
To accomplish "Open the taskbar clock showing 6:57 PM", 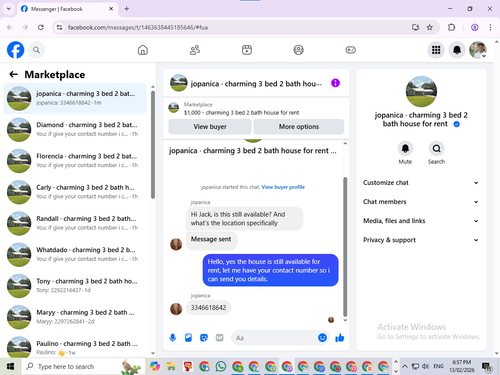I will point(462,366).
